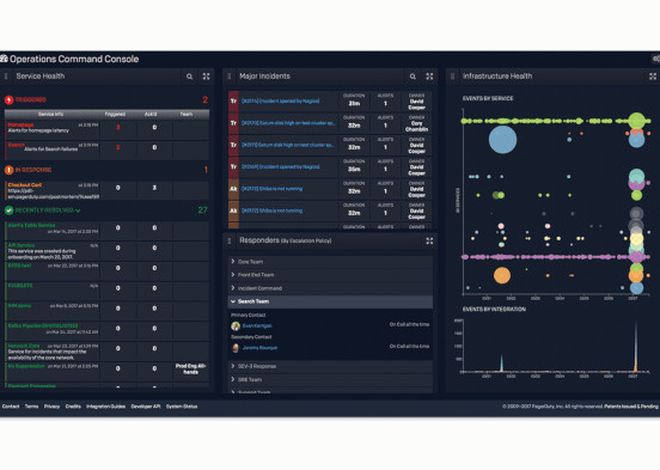Click the Service Health panel drag handle
Screen dimensions: 660x470
[6, 76]
